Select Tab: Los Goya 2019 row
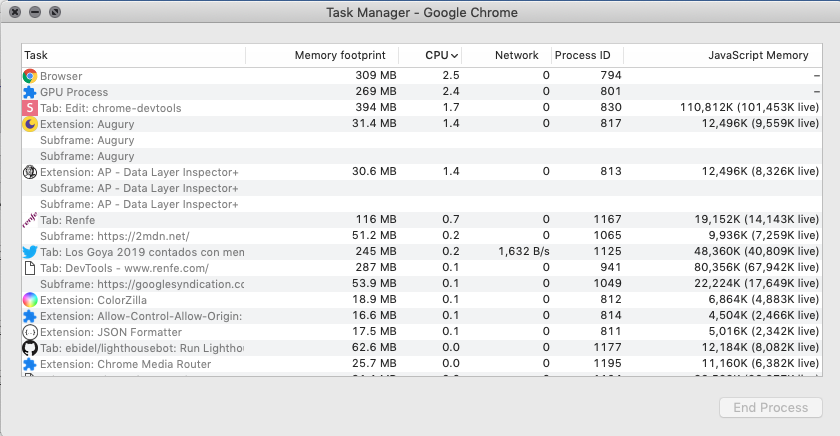 tap(422, 252)
